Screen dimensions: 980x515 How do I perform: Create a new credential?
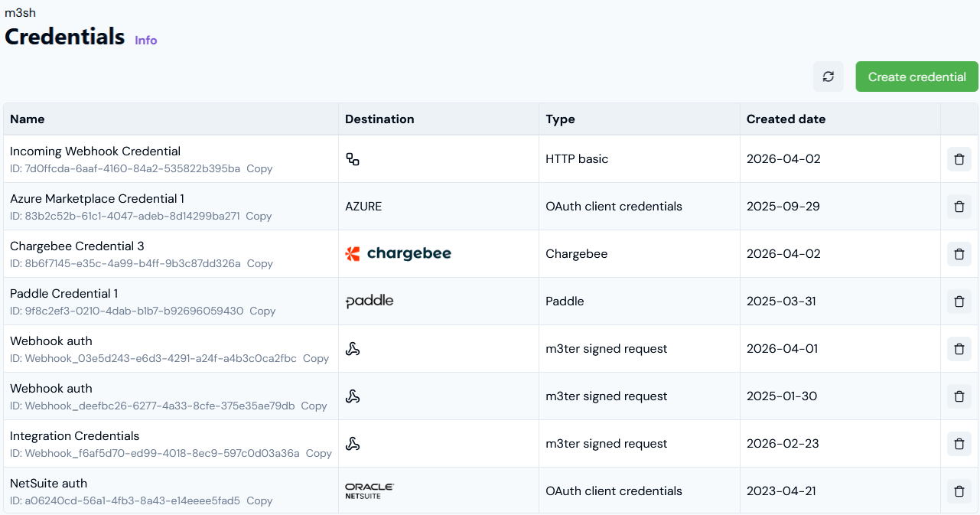coord(917,77)
